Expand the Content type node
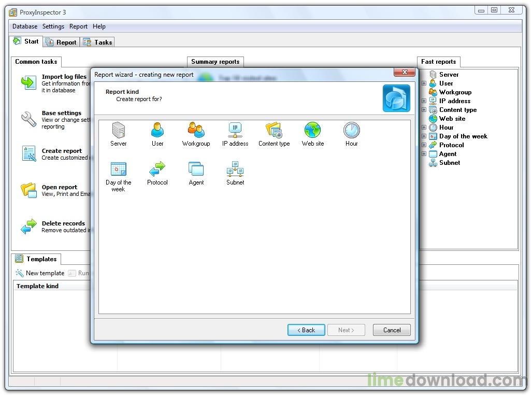 click(x=424, y=110)
